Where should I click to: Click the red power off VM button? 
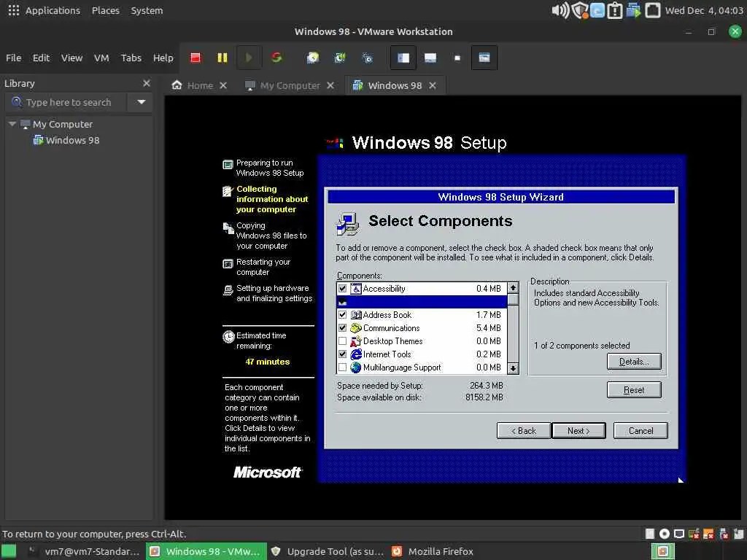pyautogui.click(x=196, y=58)
